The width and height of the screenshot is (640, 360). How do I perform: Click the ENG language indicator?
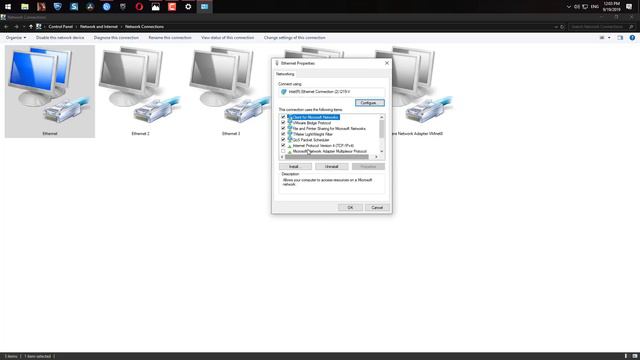[595, 7]
